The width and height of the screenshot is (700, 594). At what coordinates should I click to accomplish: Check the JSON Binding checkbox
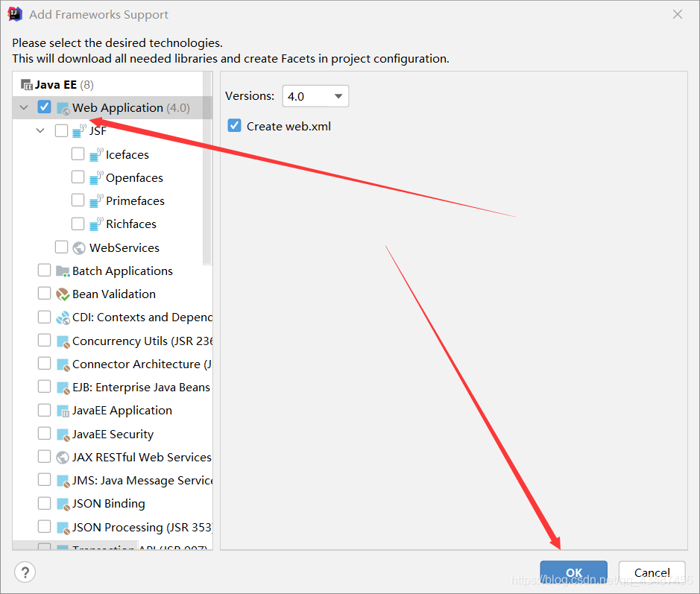(x=44, y=503)
